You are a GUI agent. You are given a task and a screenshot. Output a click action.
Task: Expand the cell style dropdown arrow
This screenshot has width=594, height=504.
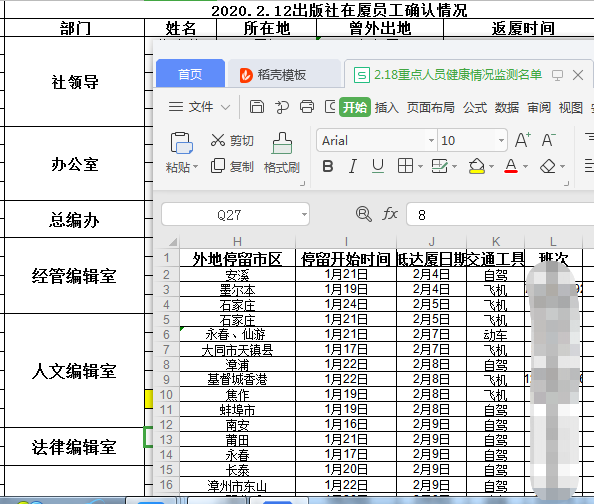click(x=454, y=166)
